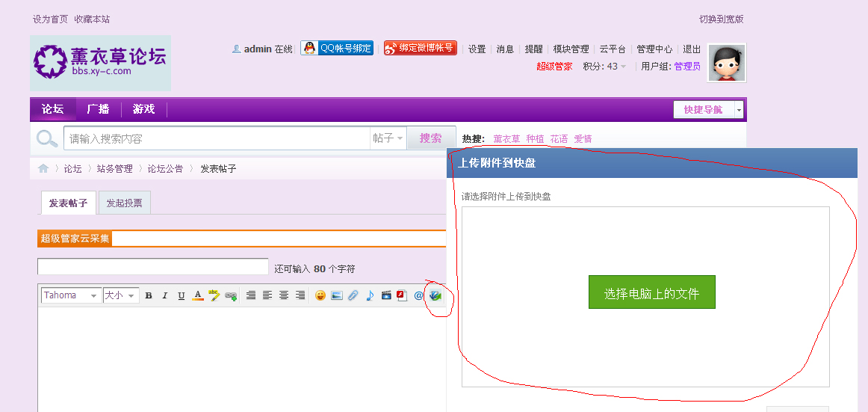Expand the 积分: 43 dropdown

tap(604, 67)
